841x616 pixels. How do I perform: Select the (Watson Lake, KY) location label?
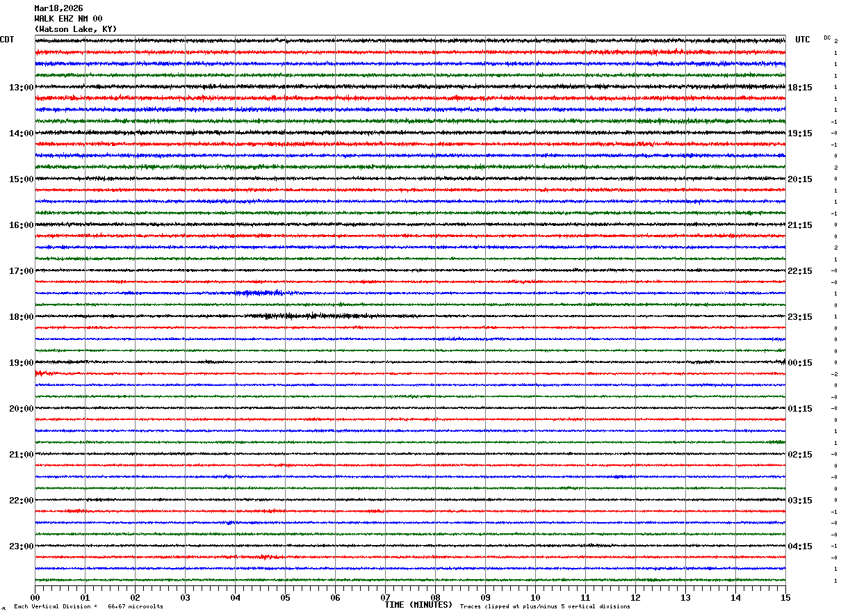point(76,29)
